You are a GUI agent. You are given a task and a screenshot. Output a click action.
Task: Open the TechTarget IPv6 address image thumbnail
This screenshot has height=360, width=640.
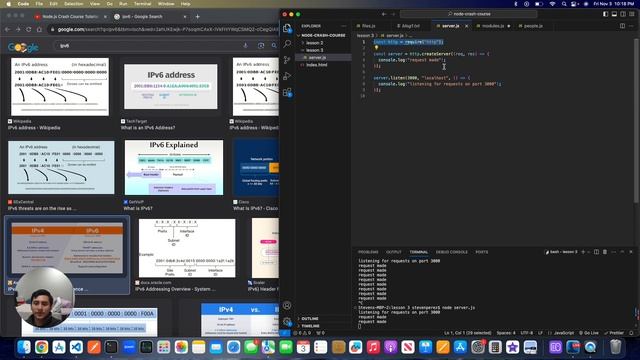171,87
